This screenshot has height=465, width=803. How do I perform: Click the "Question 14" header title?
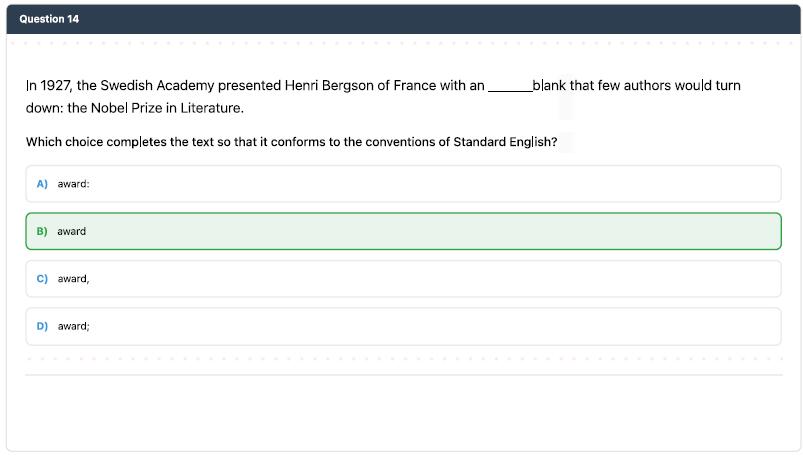pyautogui.click(x=49, y=19)
